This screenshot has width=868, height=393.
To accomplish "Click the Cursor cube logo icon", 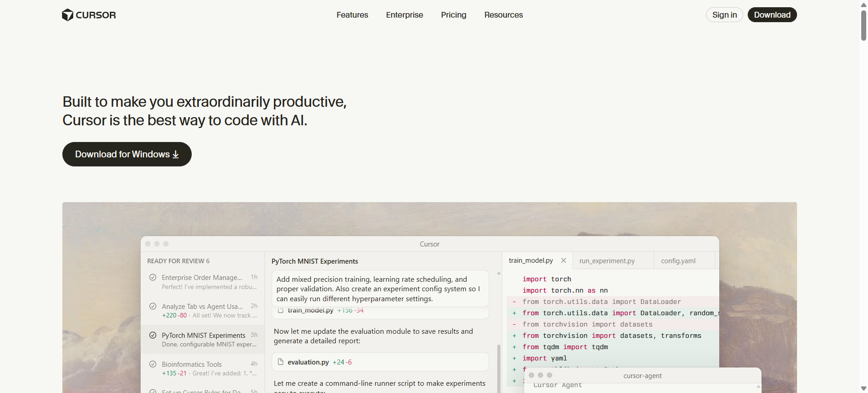I will click(67, 15).
